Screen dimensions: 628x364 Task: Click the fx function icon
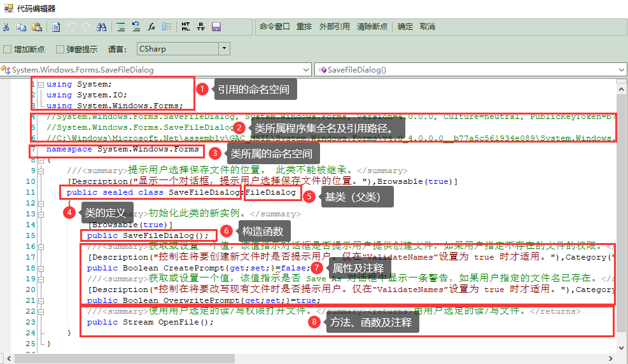point(151,27)
